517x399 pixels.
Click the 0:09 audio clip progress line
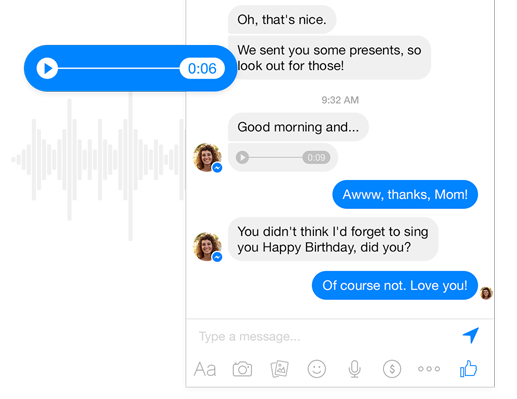(276, 157)
